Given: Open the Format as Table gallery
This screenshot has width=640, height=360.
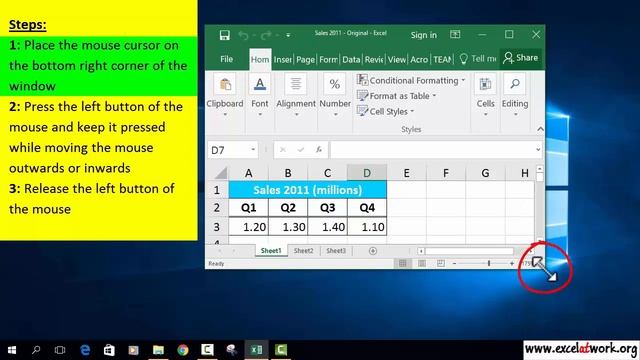Looking at the screenshot, I should click(396, 96).
